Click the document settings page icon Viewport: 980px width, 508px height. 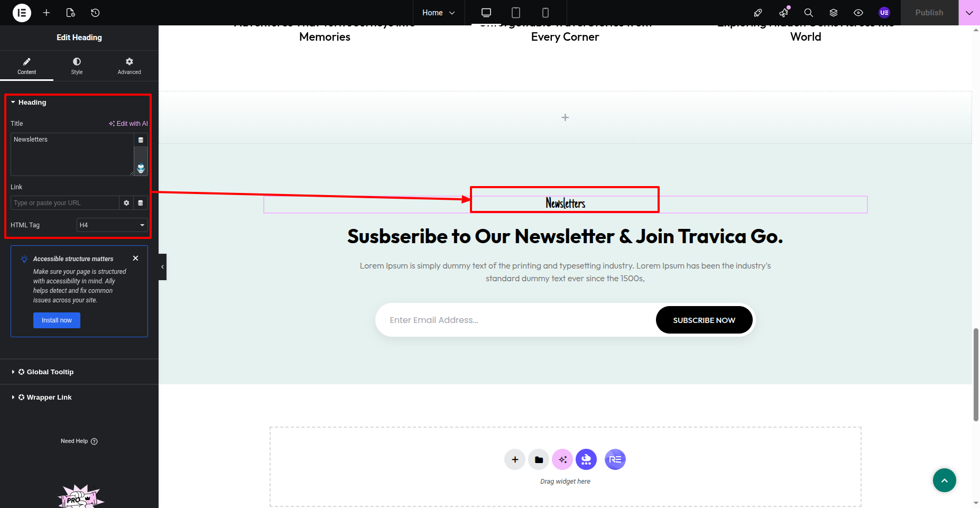(71, 13)
